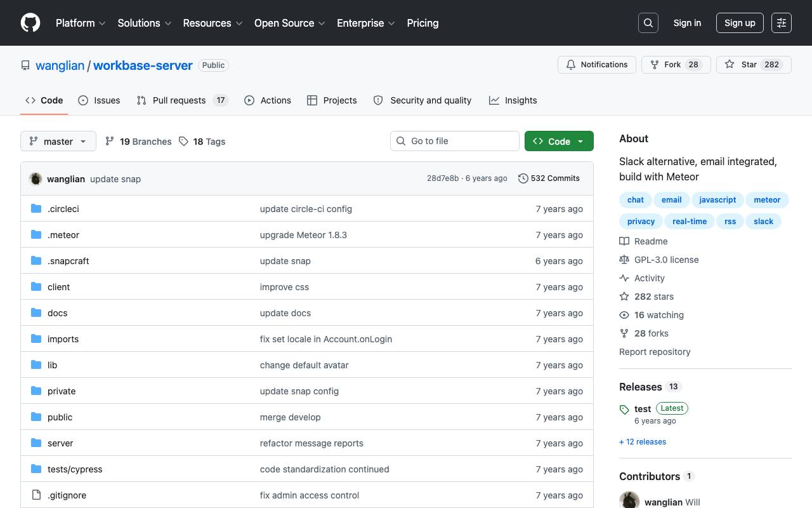The width and height of the screenshot is (812, 508).
Task: Click the tag icon beside test release
Action: 624,410
